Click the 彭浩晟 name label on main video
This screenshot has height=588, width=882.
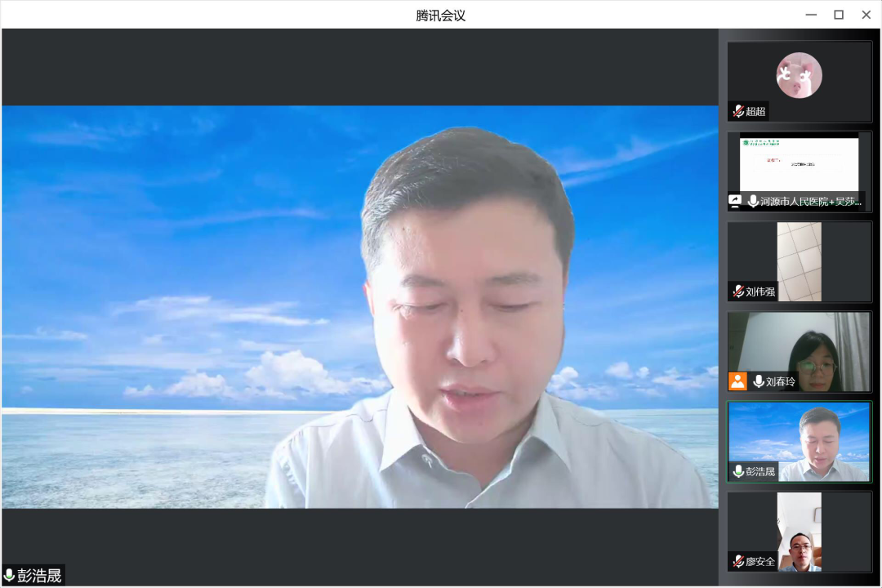[x=39, y=576]
